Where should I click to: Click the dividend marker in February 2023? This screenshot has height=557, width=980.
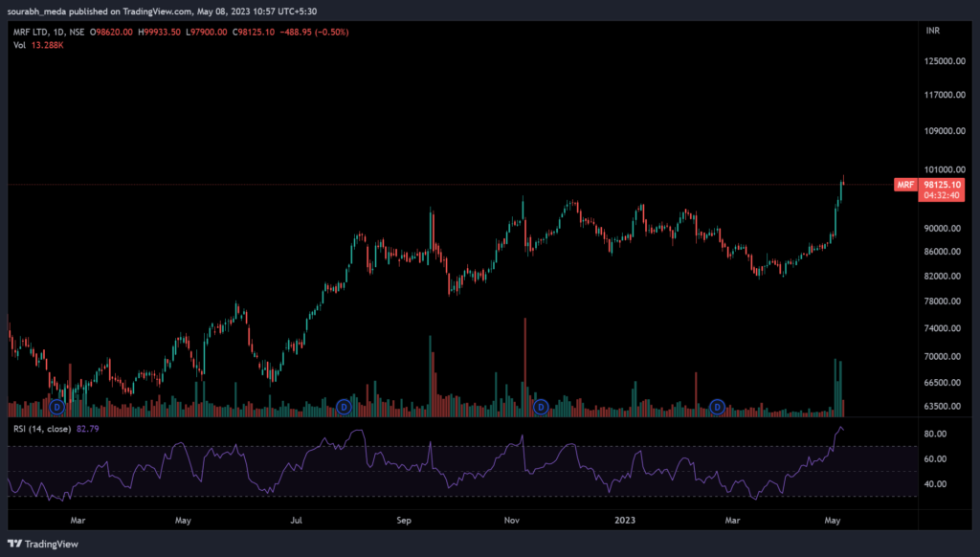tap(717, 407)
